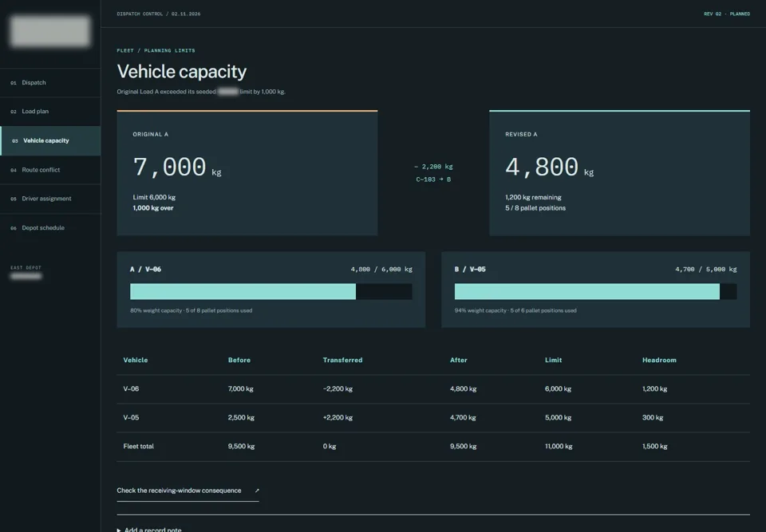The width and height of the screenshot is (766, 532).
Task: Select the Revised A 4,800 kg card
Action: (619, 173)
